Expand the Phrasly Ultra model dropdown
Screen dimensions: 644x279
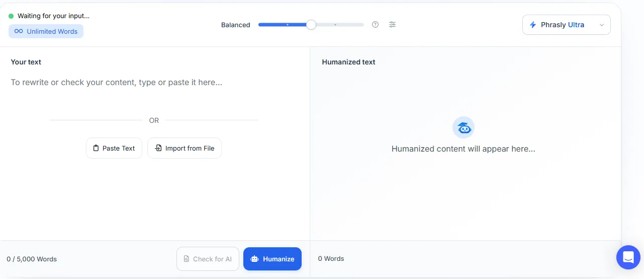point(567,25)
